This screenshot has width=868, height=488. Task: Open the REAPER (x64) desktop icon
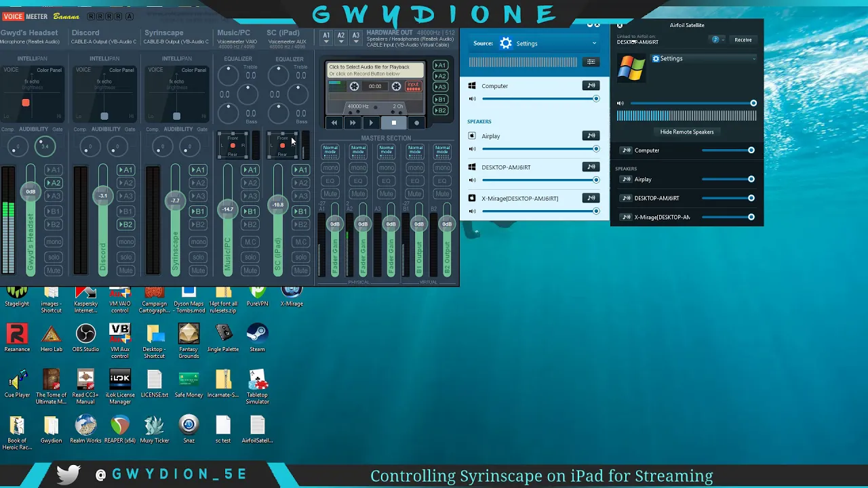pyautogui.click(x=120, y=428)
